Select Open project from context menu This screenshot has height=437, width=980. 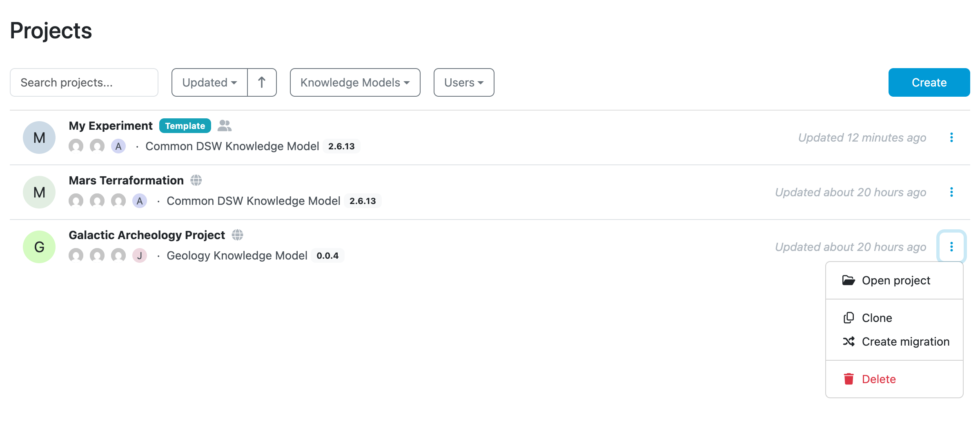tap(894, 281)
